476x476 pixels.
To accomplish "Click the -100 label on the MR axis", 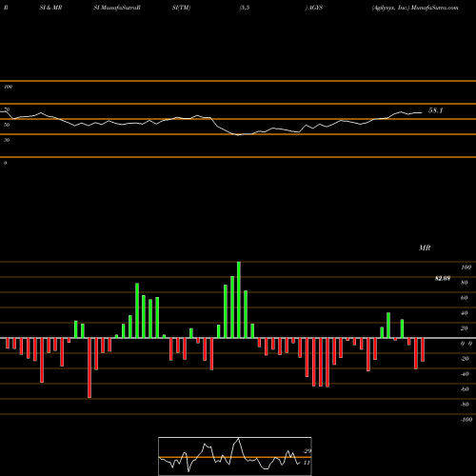I will (466, 420).
